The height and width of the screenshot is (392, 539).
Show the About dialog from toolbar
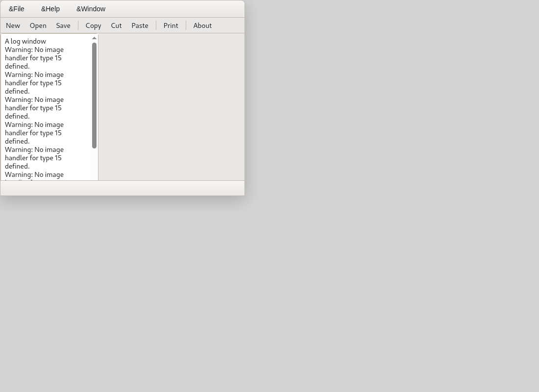[202, 25]
